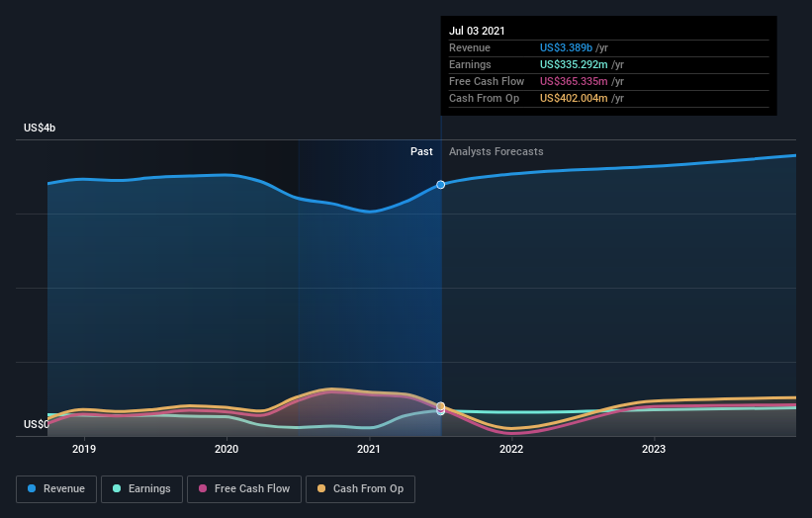The height and width of the screenshot is (518, 812).
Task: Click the 2023 x-axis label
Action: 654,449
